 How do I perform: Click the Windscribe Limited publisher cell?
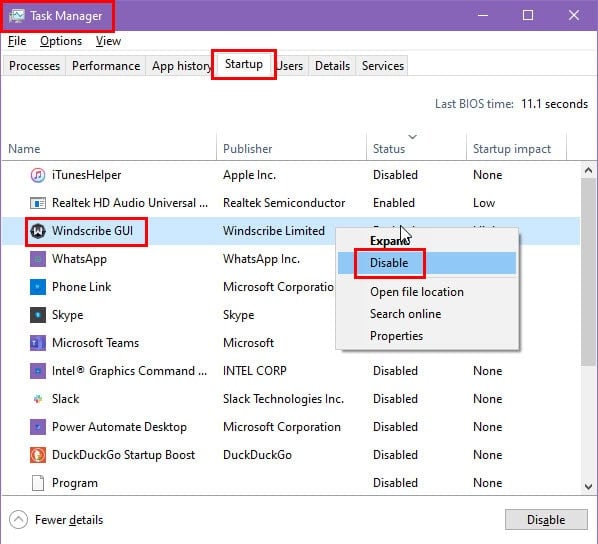click(274, 231)
